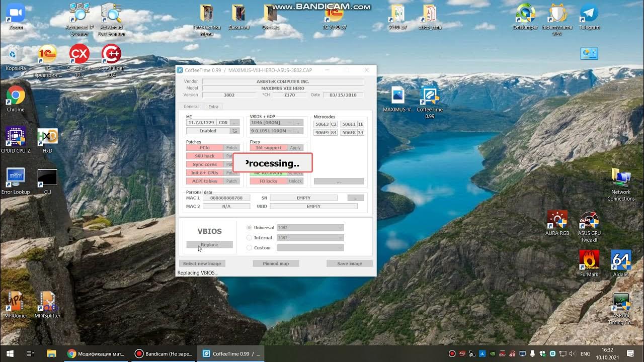Select the Гимнастика Мрия folder icon
The width and height of the screenshot is (644, 362).
[206, 19]
